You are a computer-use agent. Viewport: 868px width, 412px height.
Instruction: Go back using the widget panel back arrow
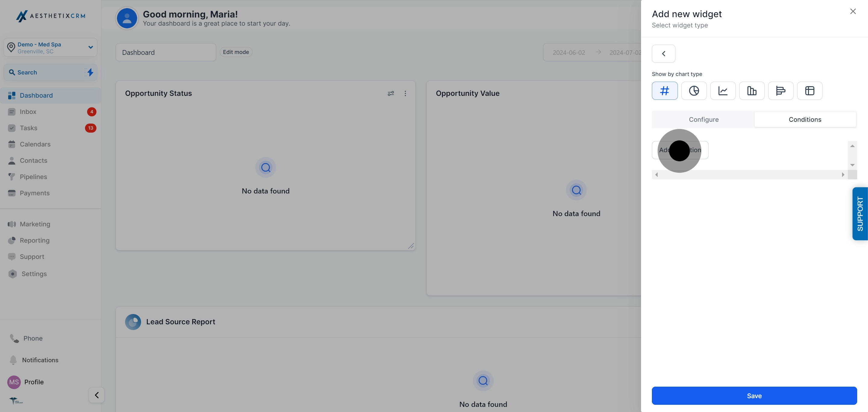click(x=663, y=54)
